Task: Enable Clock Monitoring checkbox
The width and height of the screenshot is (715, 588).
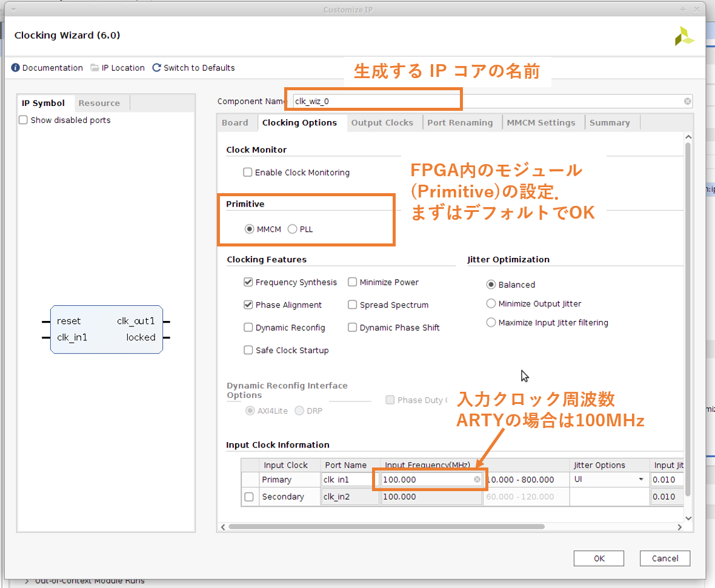Action: [x=248, y=173]
